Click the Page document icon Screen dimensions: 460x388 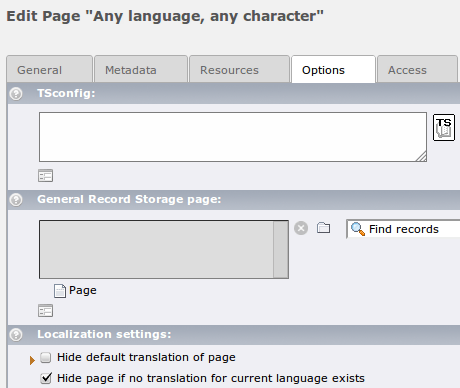pyautogui.click(x=60, y=291)
